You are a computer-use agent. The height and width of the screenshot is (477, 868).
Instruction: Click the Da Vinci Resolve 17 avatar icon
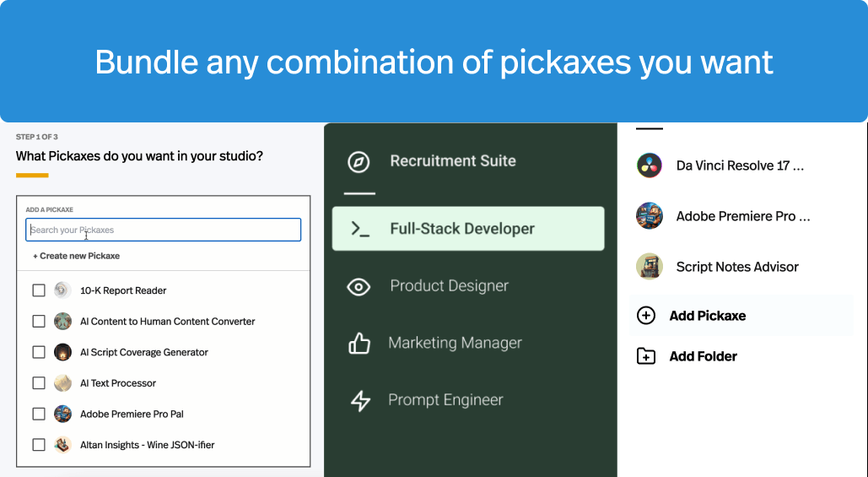[x=649, y=165]
